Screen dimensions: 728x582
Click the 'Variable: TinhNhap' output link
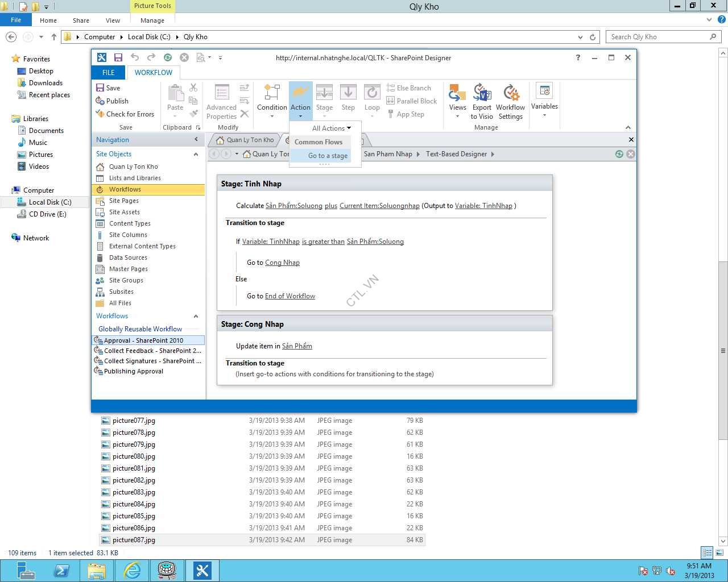483,206
